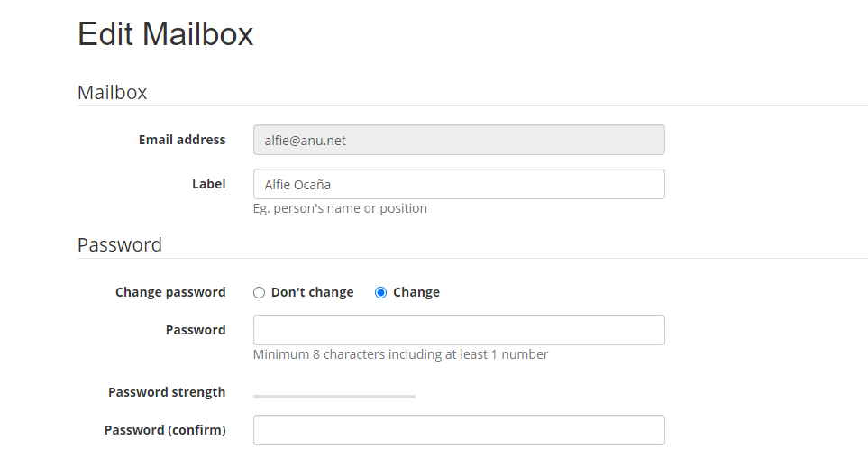Click the disabled alfie@anu.net email field
This screenshot has width=868, height=458.
click(459, 140)
